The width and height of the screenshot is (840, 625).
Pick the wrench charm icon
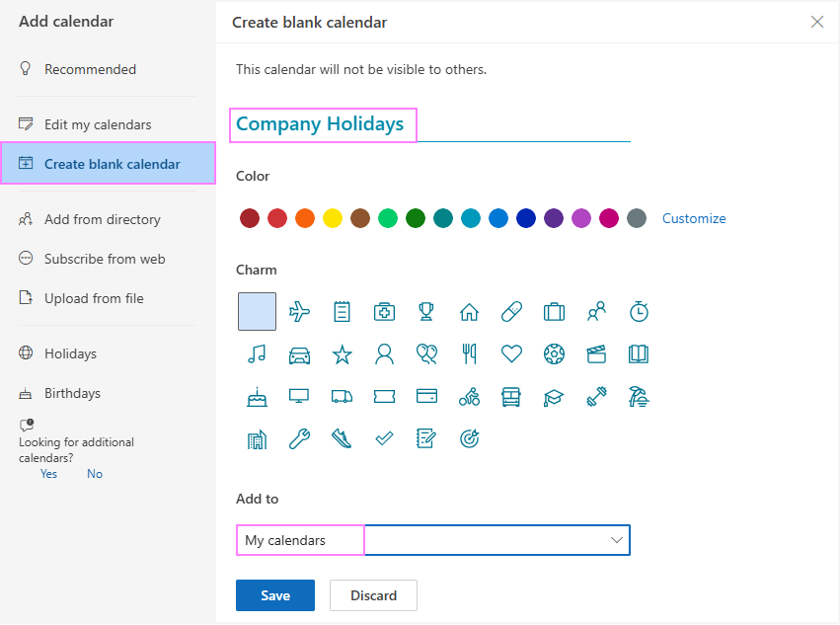(x=299, y=439)
